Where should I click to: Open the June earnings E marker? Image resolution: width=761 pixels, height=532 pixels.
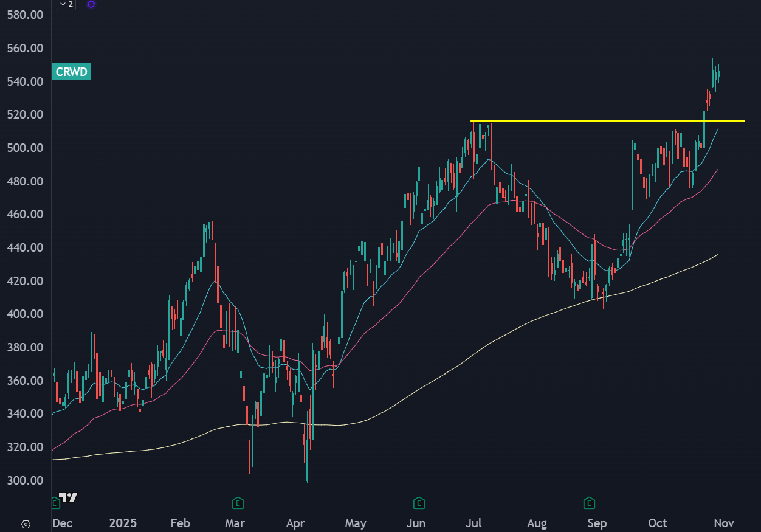(x=418, y=503)
